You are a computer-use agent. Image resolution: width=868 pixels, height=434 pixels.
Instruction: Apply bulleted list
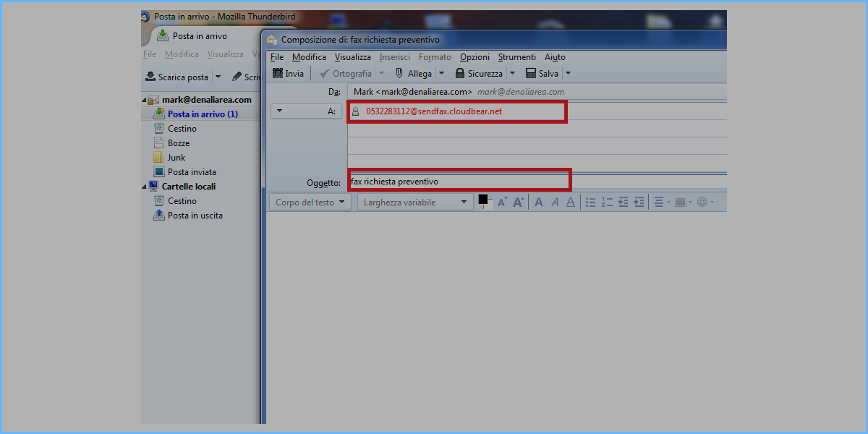pyautogui.click(x=591, y=203)
